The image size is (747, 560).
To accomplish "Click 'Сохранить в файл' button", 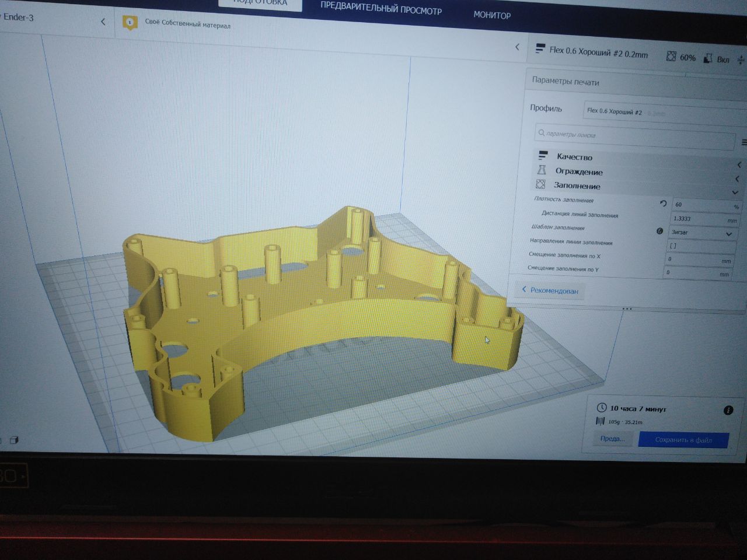I will (x=683, y=440).
